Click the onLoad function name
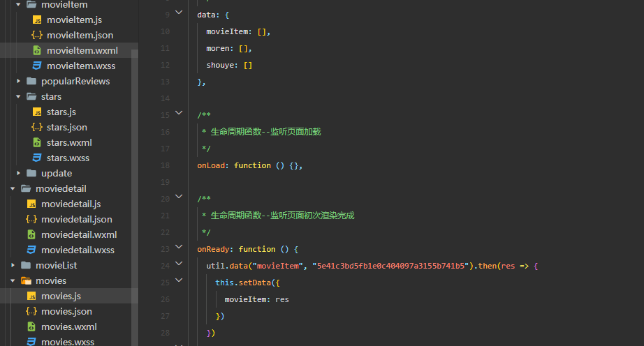 pos(211,165)
